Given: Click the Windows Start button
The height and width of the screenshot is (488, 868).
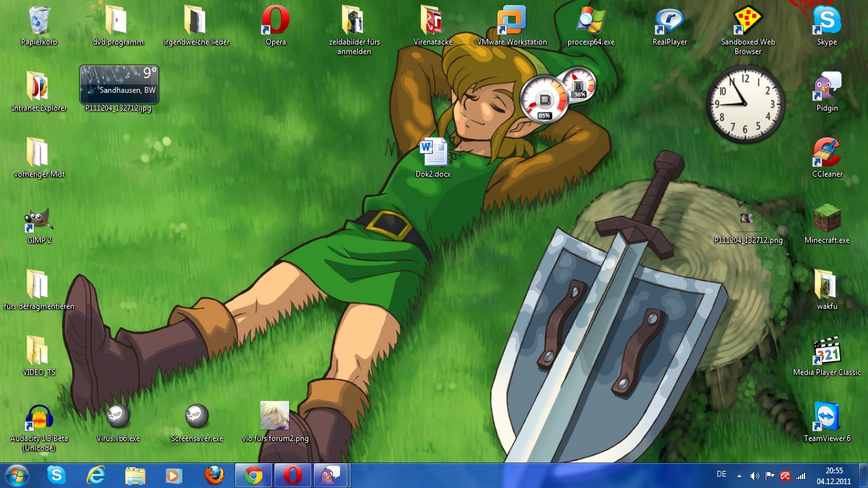Looking at the screenshot, I should click(x=17, y=475).
